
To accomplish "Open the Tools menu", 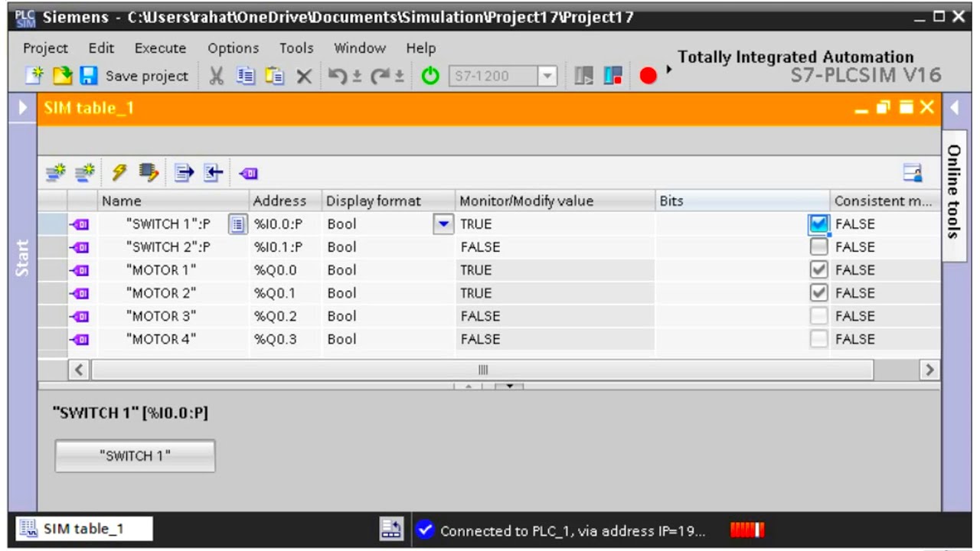I will point(296,48).
